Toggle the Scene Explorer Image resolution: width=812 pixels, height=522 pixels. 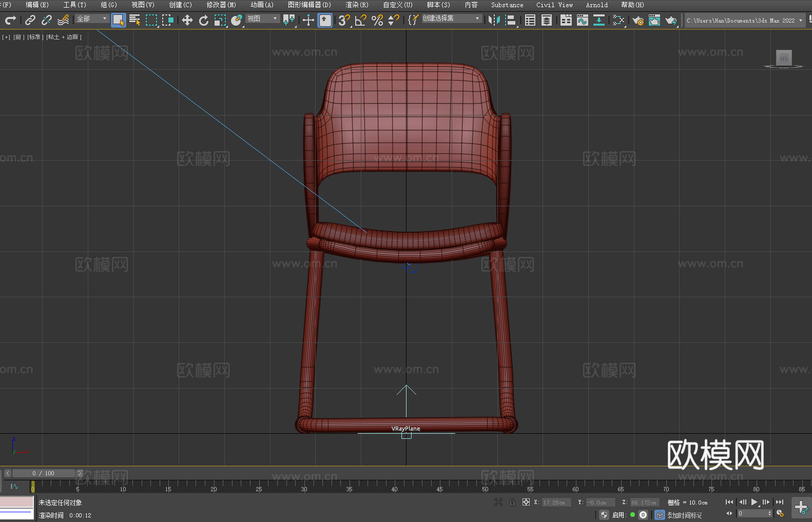[530, 20]
